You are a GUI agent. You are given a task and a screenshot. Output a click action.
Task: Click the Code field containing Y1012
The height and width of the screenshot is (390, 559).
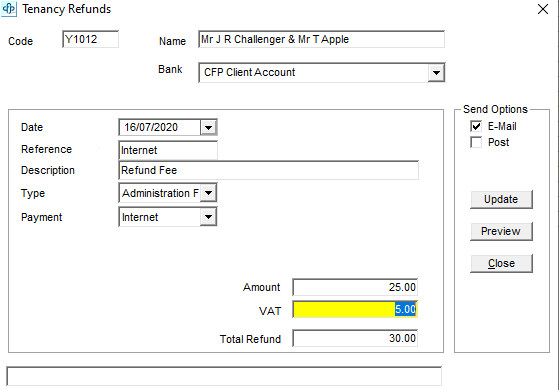click(91, 39)
